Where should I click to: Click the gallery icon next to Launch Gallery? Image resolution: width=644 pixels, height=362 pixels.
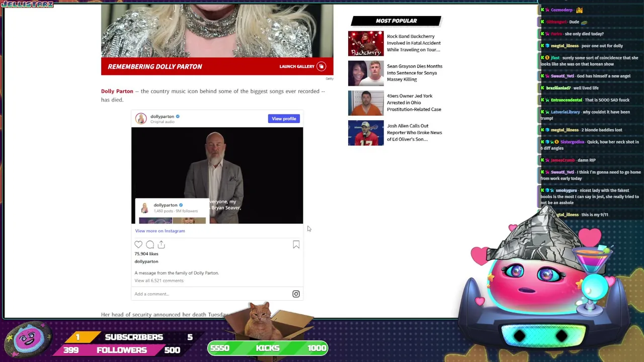coord(321,66)
